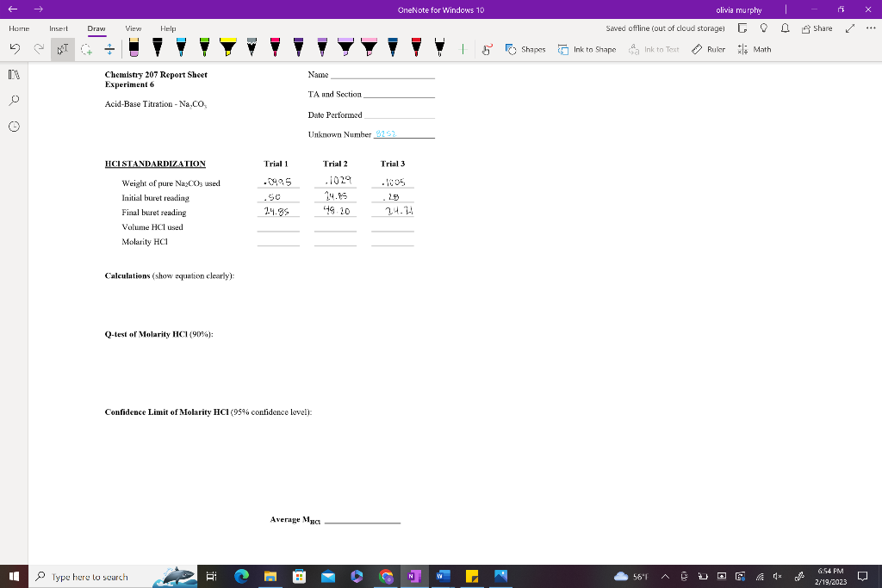
Task: Open the Help tab
Action: tap(168, 28)
